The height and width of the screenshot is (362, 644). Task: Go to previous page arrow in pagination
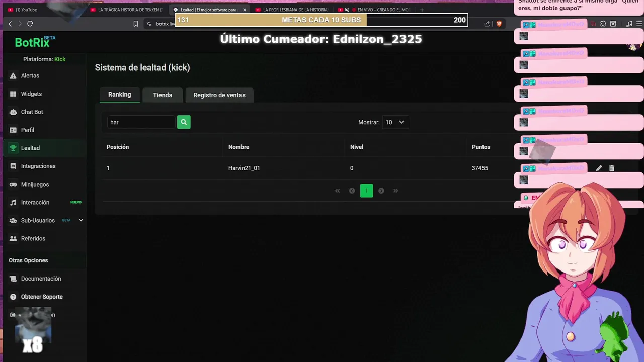(352, 191)
